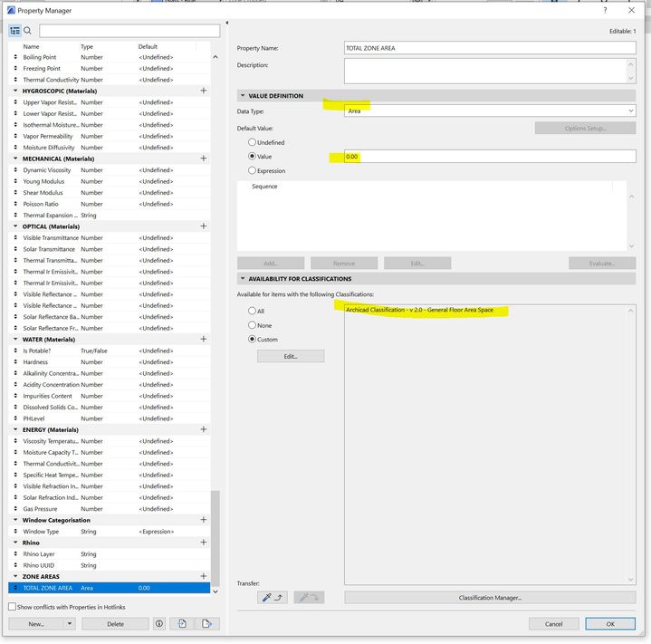Viewport: 651px width, 644px height.
Task: Add property to ZONE AREAS group
Action: coord(204,576)
